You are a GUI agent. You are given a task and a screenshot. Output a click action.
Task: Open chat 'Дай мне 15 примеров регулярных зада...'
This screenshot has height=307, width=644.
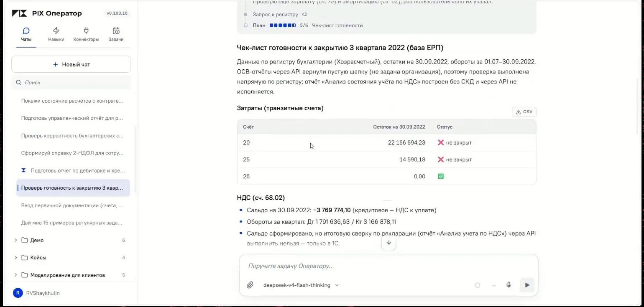(72, 223)
